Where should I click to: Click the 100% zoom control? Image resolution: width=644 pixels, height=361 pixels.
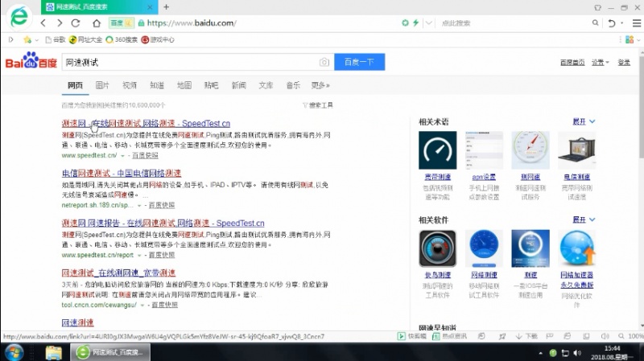[631, 336]
